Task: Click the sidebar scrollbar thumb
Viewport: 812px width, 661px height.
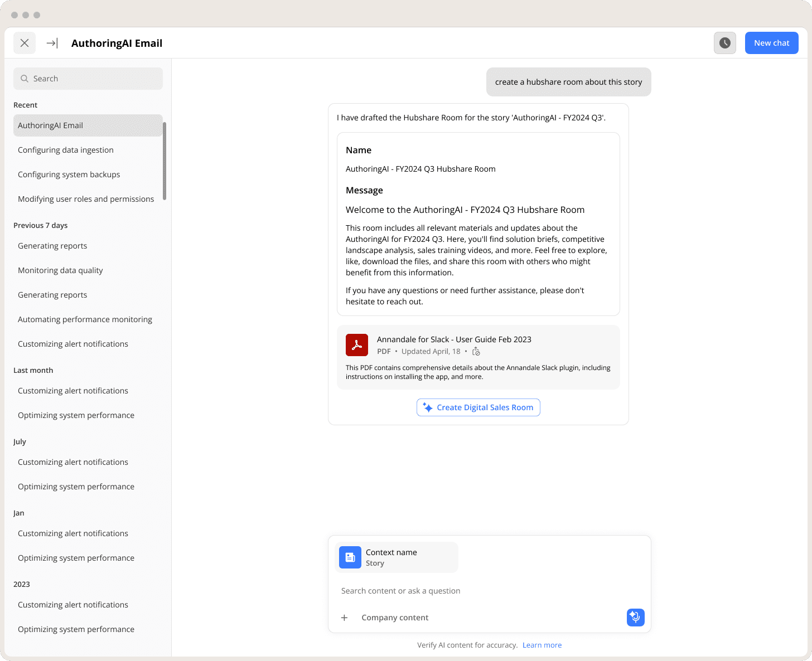Action: click(x=165, y=161)
